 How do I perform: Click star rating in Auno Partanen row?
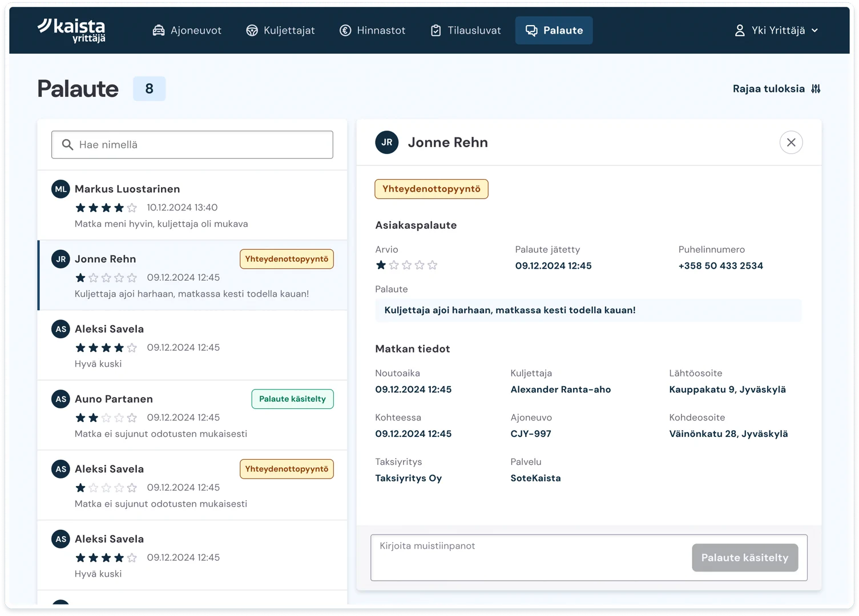point(106,418)
